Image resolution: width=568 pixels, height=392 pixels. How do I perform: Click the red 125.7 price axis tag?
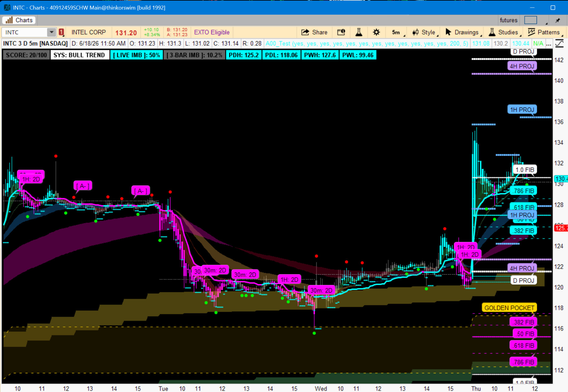(561, 228)
